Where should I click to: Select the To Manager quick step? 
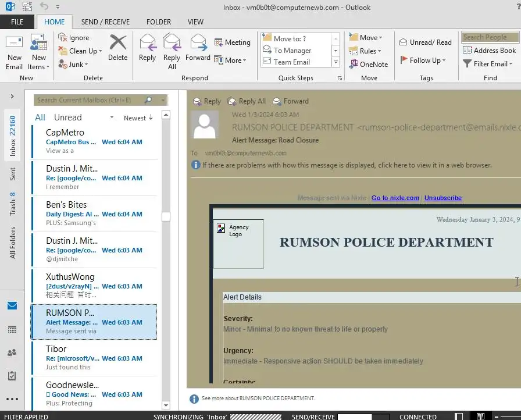point(296,50)
